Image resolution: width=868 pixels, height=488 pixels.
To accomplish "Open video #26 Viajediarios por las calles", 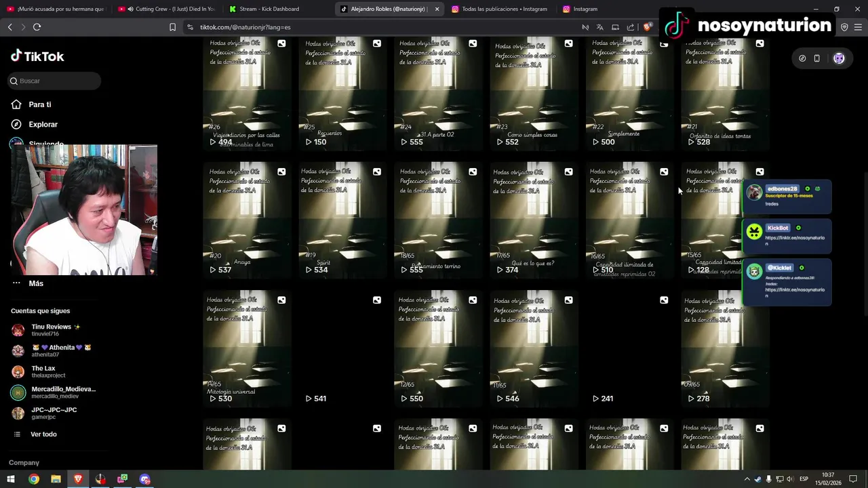I will 247,94.
